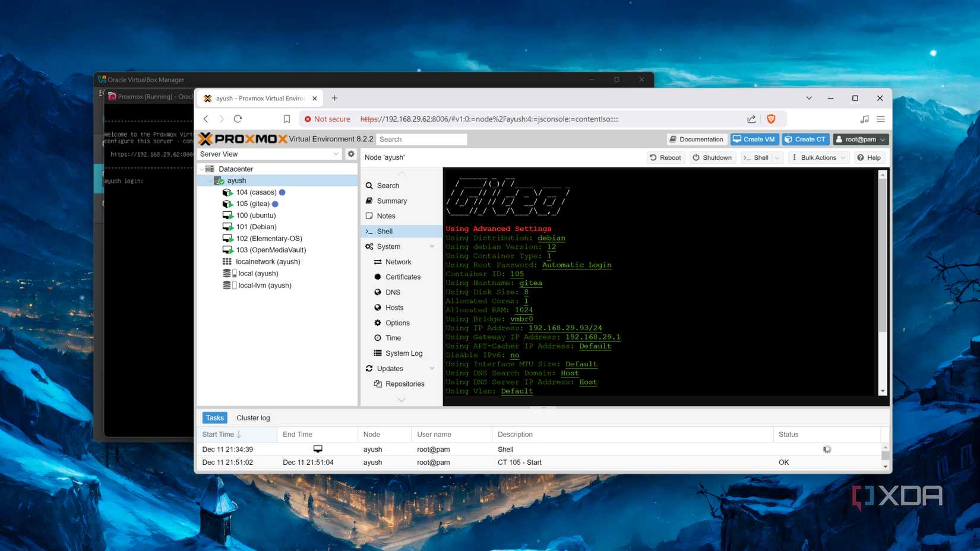Open the DNS configuration panel
Image resolution: width=980 pixels, height=551 pixels.
tap(393, 292)
